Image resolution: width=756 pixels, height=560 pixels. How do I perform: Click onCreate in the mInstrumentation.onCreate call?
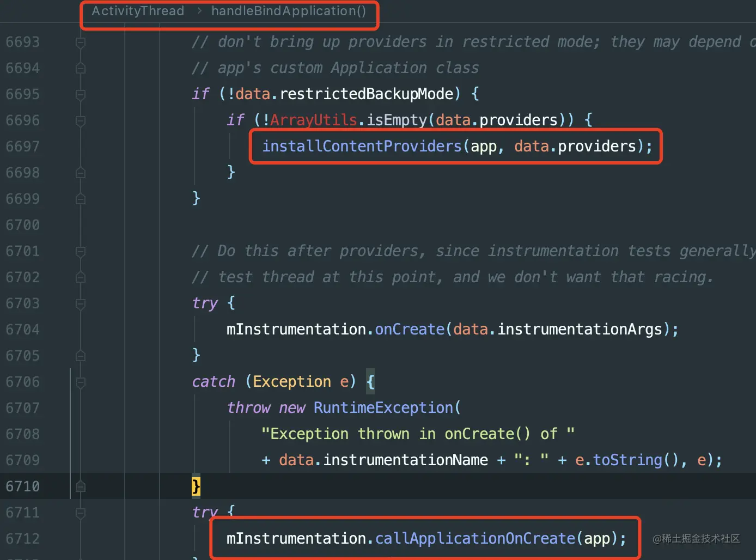pyautogui.click(x=410, y=329)
